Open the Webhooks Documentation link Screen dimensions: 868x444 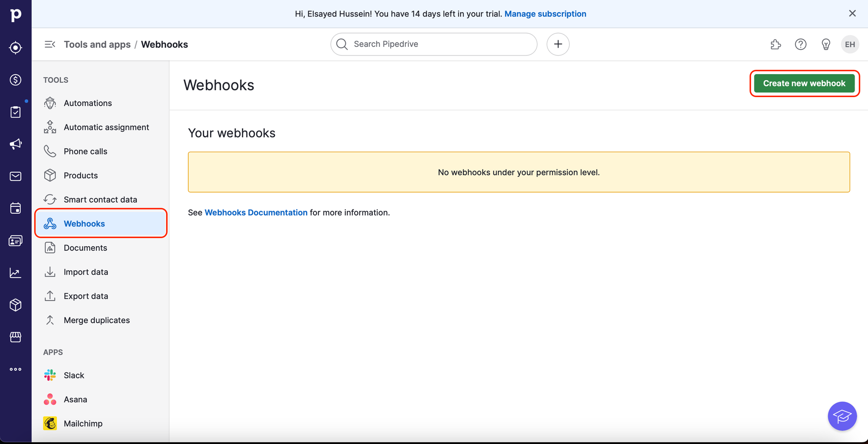click(x=256, y=212)
